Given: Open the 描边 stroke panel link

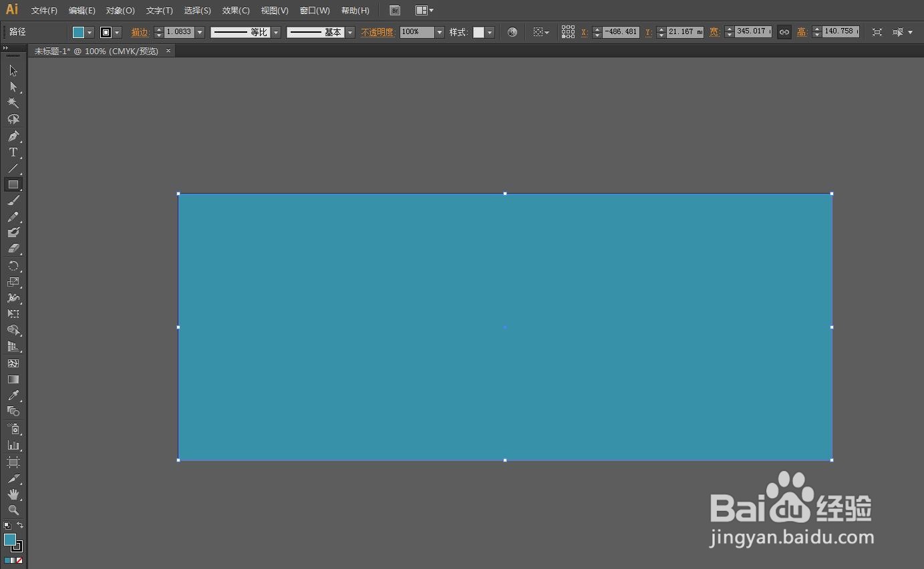Looking at the screenshot, I should pyautogui.click(x=140, y=32).
